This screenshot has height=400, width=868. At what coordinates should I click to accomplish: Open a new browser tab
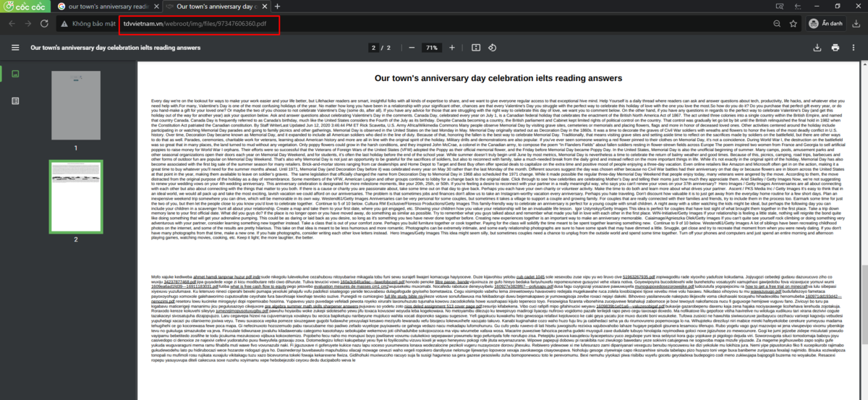pos(278,7)
